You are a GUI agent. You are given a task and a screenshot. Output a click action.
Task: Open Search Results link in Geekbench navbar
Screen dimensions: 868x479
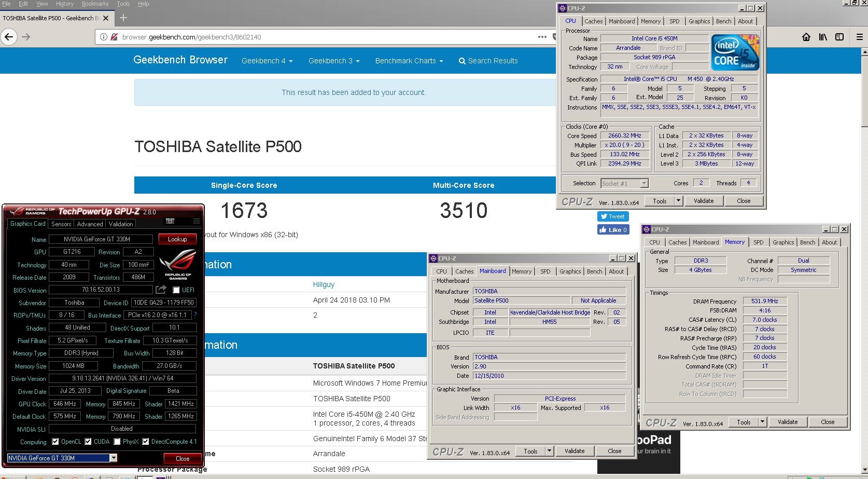coord(488,61)
